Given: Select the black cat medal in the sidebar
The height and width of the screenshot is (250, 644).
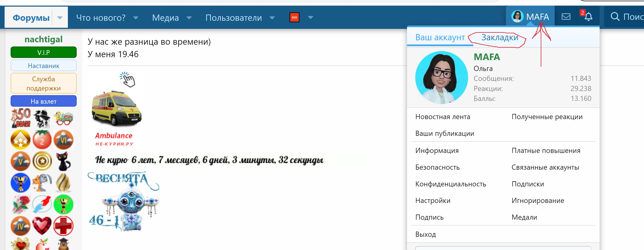Looking at the screenshot, I should click(63, 161).
